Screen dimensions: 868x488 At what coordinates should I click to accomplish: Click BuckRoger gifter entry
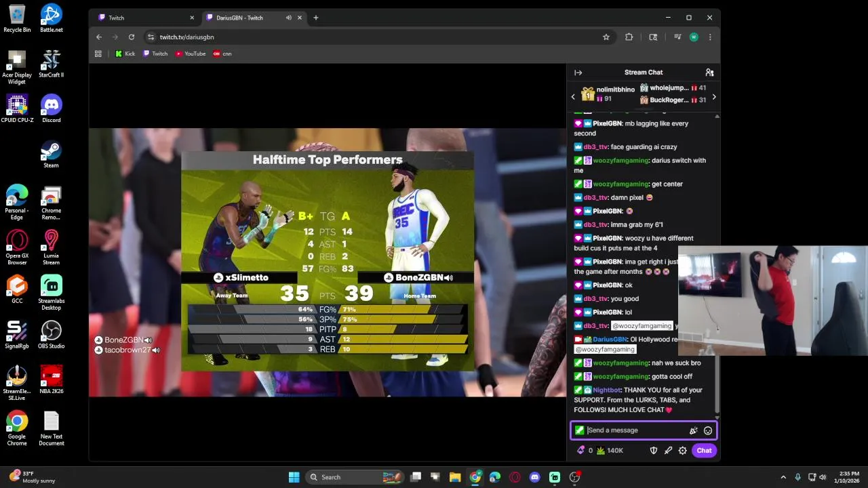coord(673,100)
